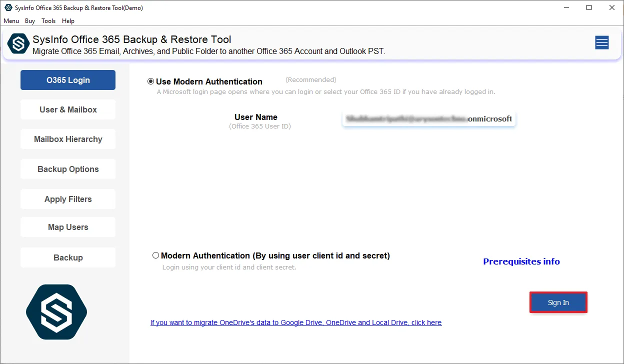Viewport: 624px width, 364px height.
Task: Select the Backup step in sidebar
Action: [68, 257]
